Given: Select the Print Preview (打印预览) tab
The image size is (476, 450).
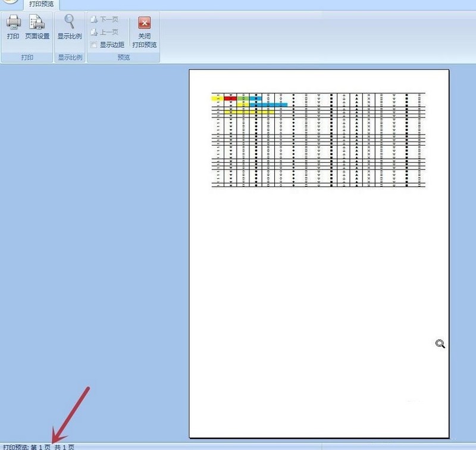Looking at the screenshot, I should point(41,4).
